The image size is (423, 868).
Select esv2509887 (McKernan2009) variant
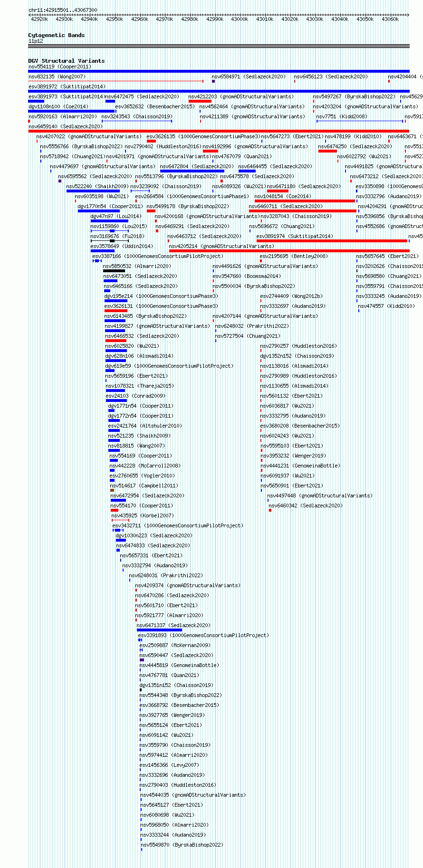pyautogui.click(x=175, y=646)
